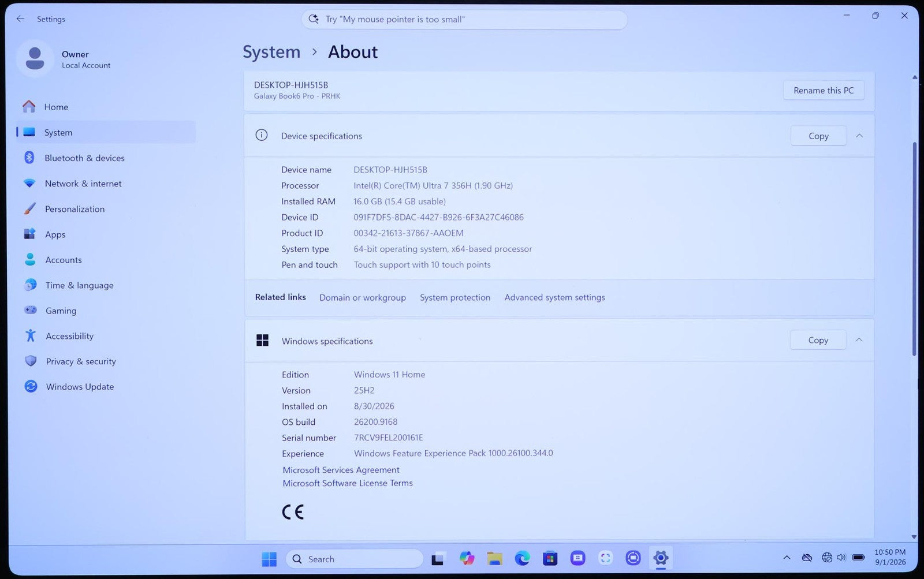This screenshot has width=924, height=579.
Task: Click the Settings search box
Action: [464, 19]
